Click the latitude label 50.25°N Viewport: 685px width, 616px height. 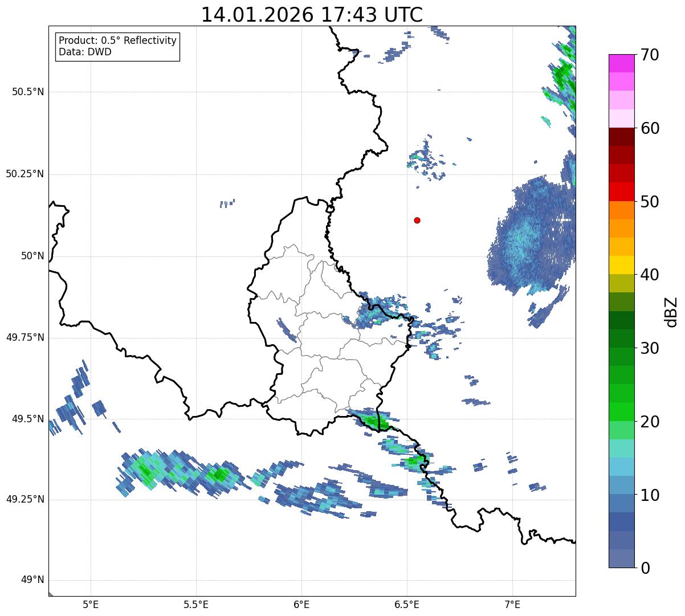tap(25, 174)
